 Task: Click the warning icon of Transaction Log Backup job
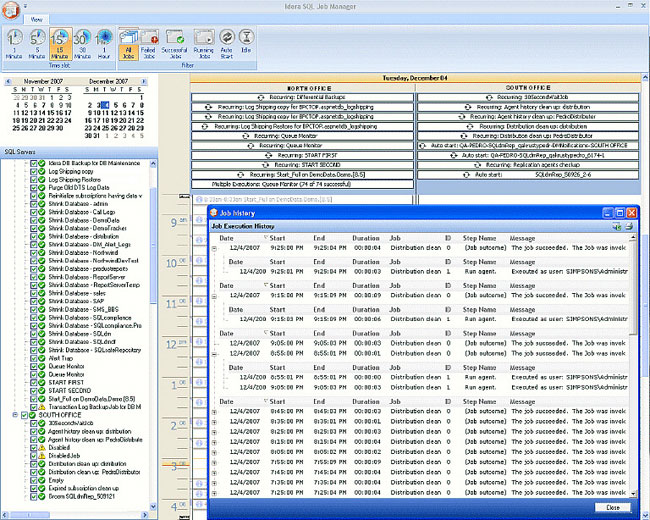click(42, 407)
